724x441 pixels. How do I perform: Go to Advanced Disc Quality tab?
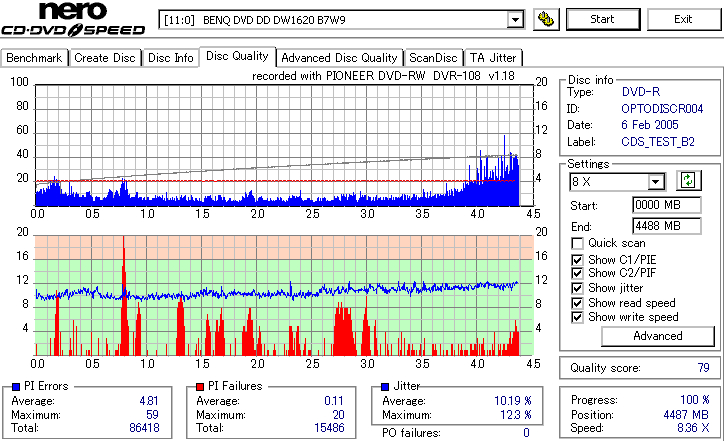339,58
